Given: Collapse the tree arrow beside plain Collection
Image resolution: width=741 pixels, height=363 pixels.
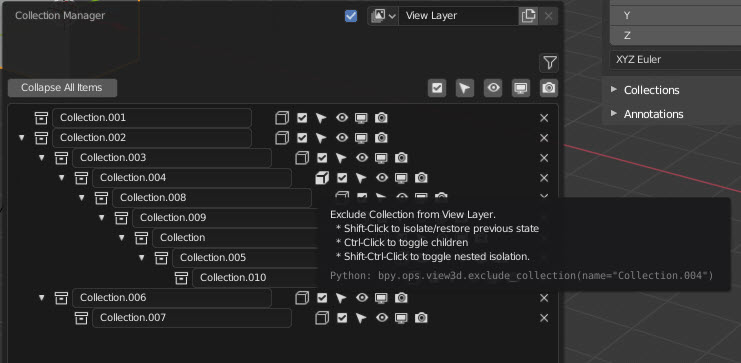Looking at the screenshot, I should coord(121,238).
